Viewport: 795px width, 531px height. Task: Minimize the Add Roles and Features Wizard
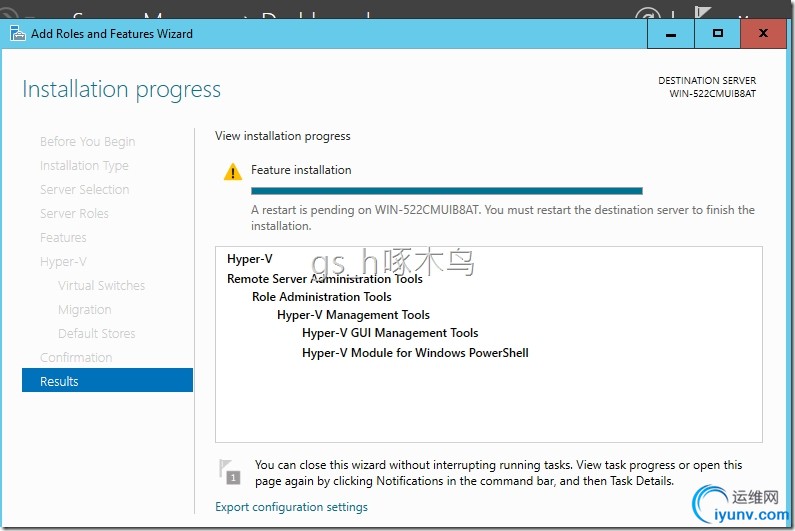[671, 34]
